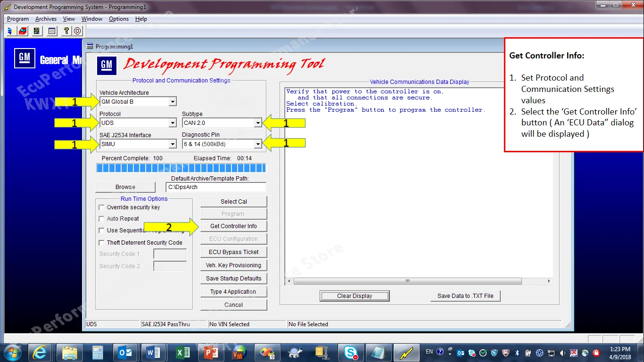Click the EN language indicator in the tray
The width and height of the screenshot is (644, 362).
[429, 352]
